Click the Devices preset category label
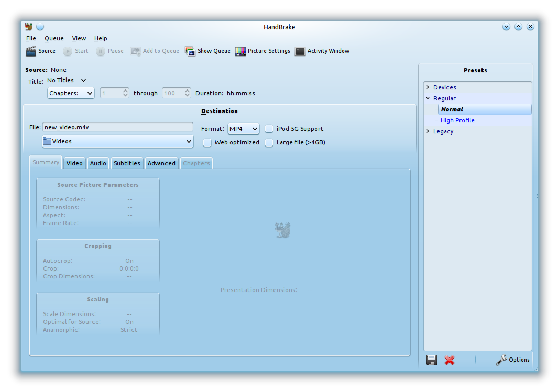 click(x=445, y=87)
